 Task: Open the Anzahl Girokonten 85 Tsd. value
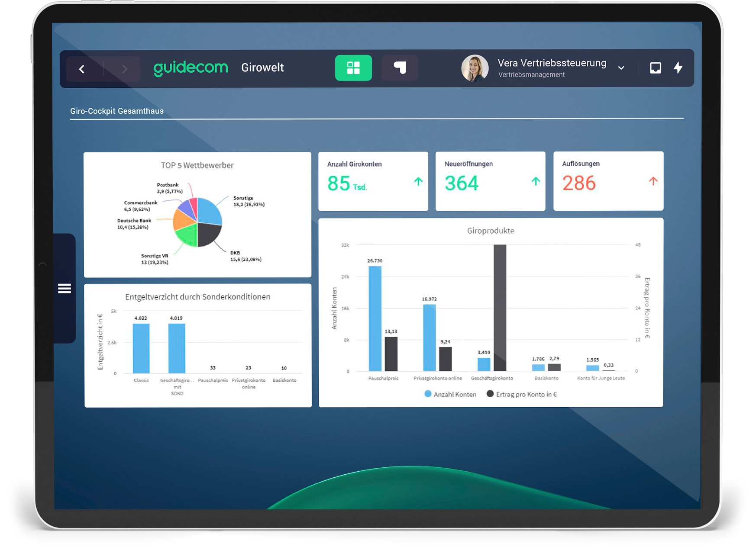[x=347, y=183]
